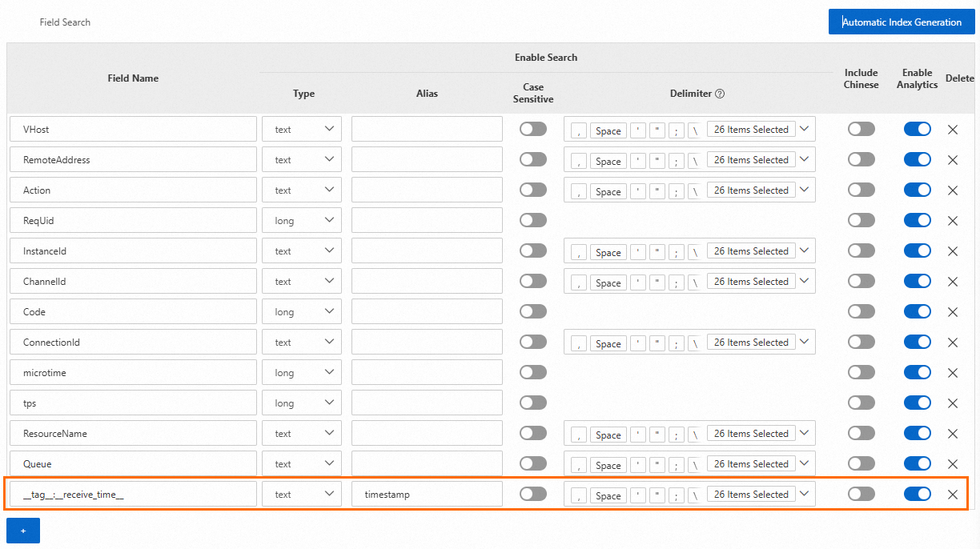
Task: Expand the Delimiter selector for ResourceName
Action: tap(805, 433)
